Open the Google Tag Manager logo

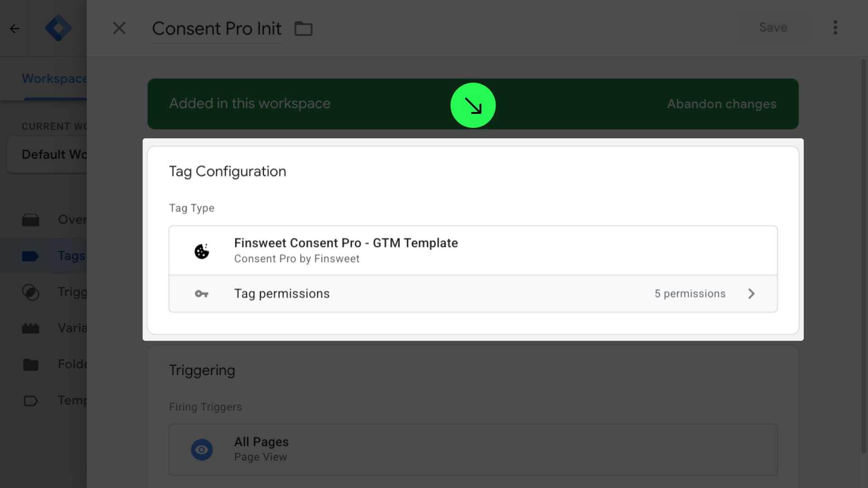coord(58,28)
